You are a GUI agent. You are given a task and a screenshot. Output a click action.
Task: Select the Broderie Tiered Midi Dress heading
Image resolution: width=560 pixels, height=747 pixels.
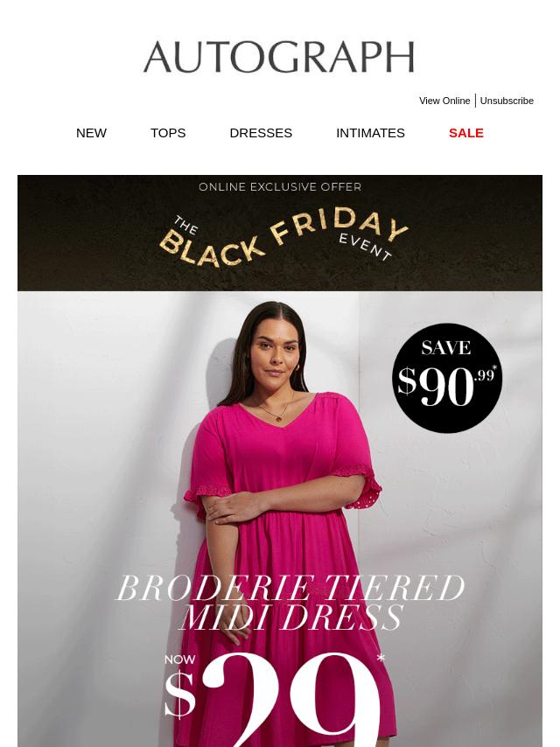290,602
